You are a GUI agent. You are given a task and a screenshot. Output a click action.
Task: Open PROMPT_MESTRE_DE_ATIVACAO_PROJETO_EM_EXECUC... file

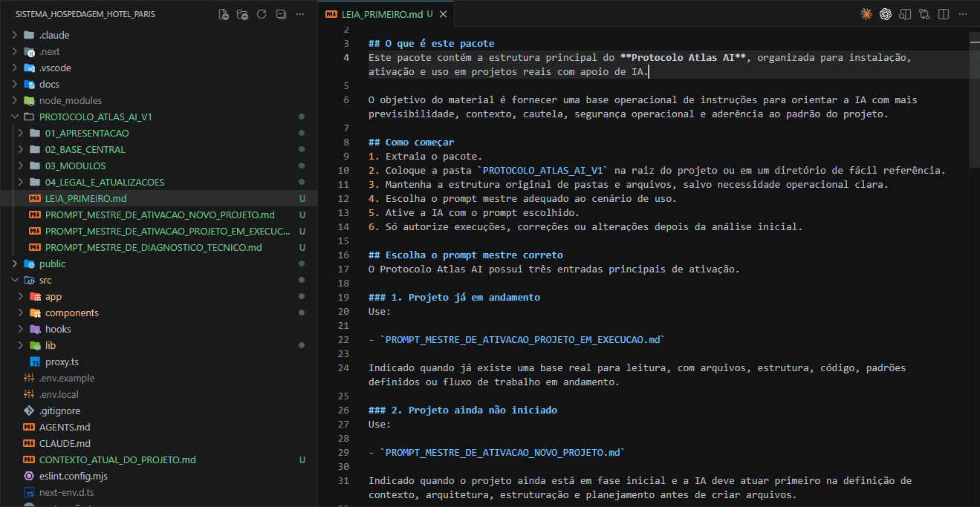[158, 231]
